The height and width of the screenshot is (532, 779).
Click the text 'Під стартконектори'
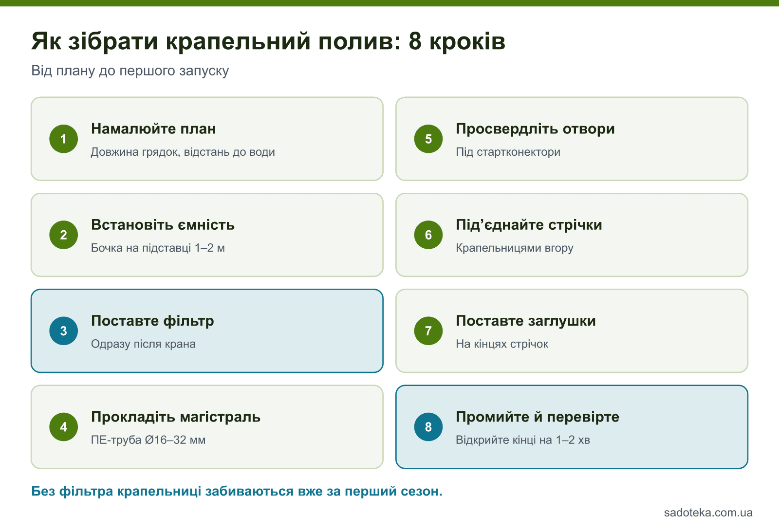508,152
